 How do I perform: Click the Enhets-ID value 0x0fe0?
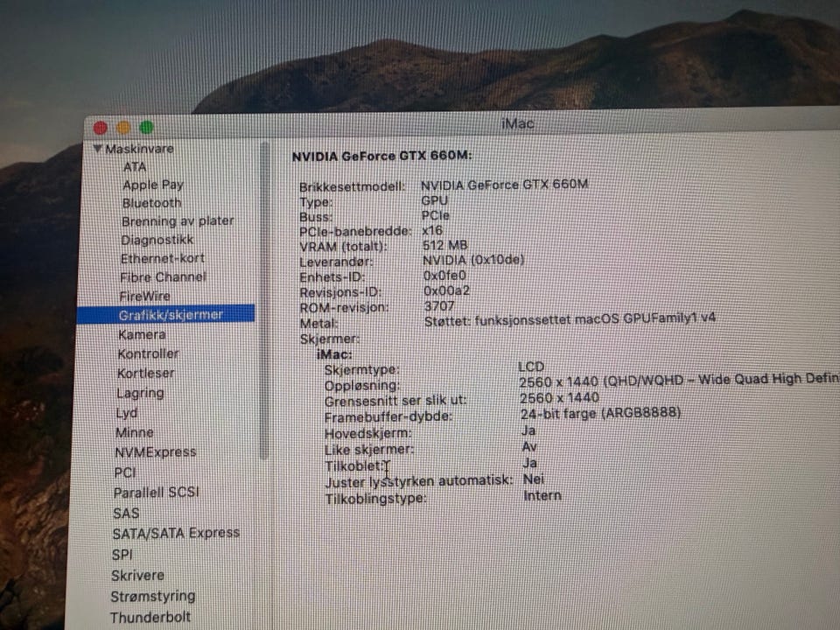click(x=444, y=276)
